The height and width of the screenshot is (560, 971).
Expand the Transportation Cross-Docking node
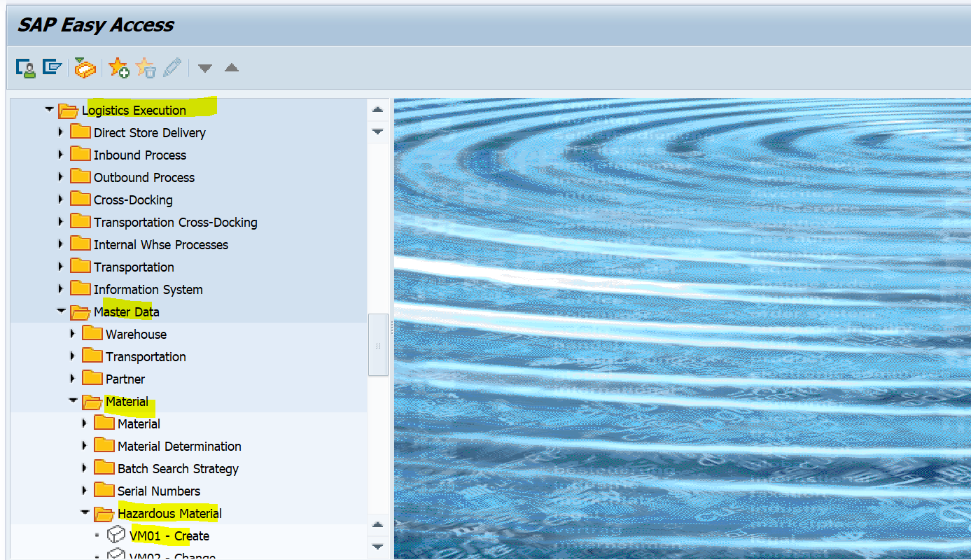61,222
